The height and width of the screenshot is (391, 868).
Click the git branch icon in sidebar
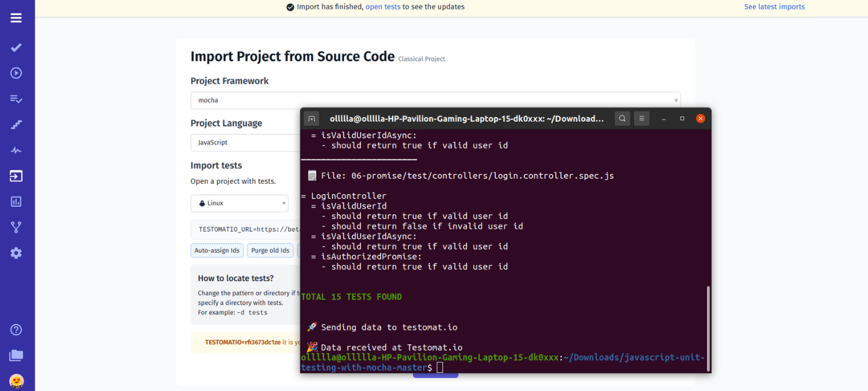[16, 227]
